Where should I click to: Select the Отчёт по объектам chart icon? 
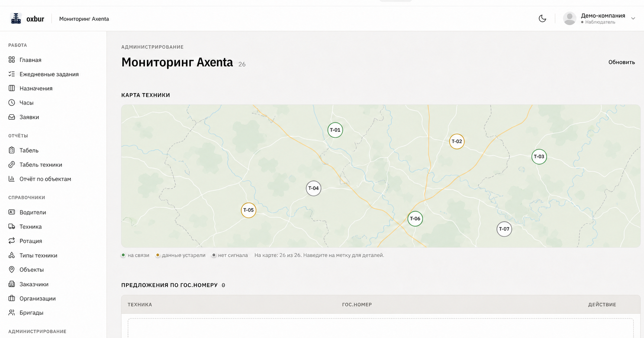12,179
